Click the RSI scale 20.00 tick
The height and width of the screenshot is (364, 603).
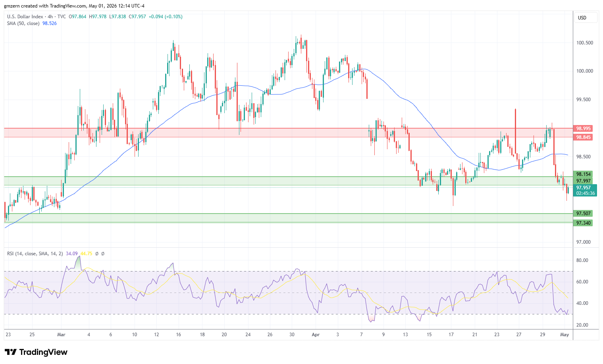tap(582, 325)
